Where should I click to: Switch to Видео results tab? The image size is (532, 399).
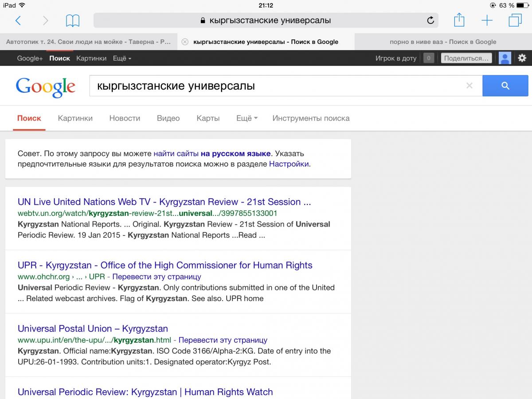tap(168, 118)
